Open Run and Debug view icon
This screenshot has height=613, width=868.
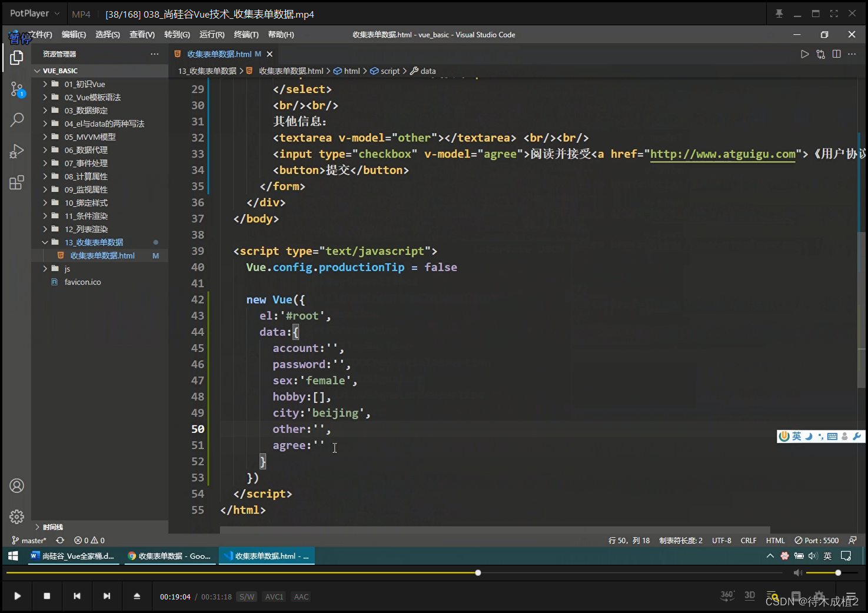[x=16, y=151]
